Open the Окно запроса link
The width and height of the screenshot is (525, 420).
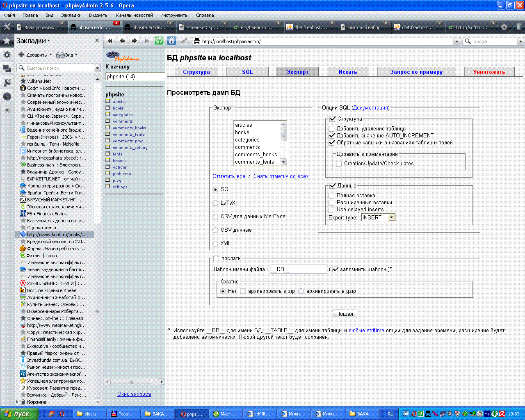pyautogui.click(x=134, y=394)
